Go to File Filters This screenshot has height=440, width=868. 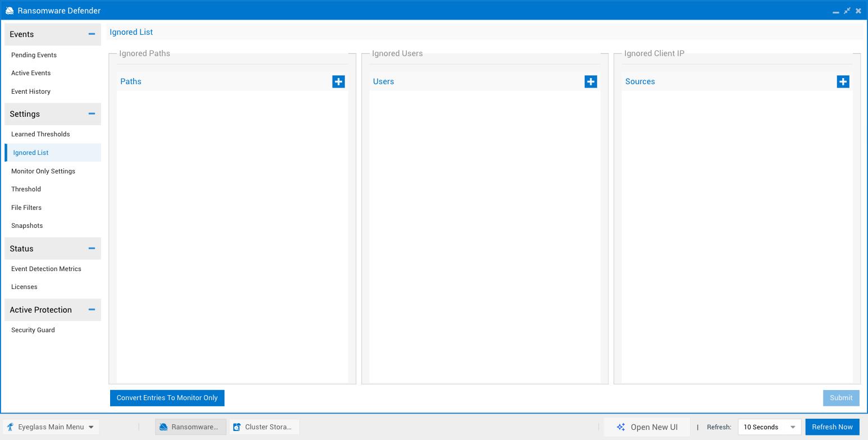click(26, 208)
